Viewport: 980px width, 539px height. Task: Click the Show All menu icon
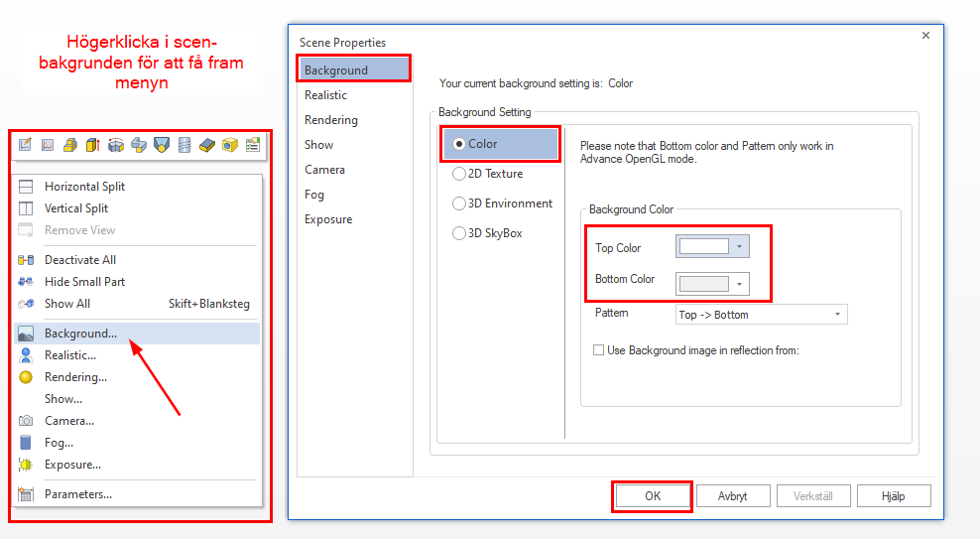(x=26, y=304)
